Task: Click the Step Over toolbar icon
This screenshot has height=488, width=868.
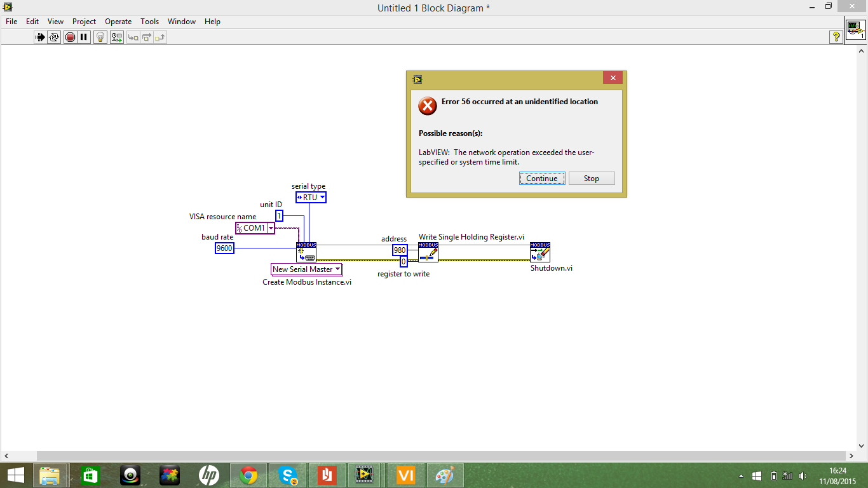Action: click(x=146, y=37)
